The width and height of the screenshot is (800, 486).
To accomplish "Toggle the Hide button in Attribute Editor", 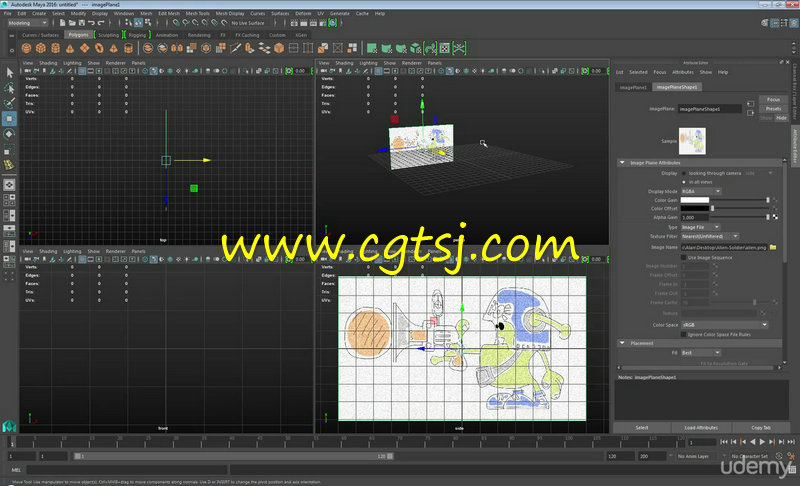I will click(x=781, y=118).
